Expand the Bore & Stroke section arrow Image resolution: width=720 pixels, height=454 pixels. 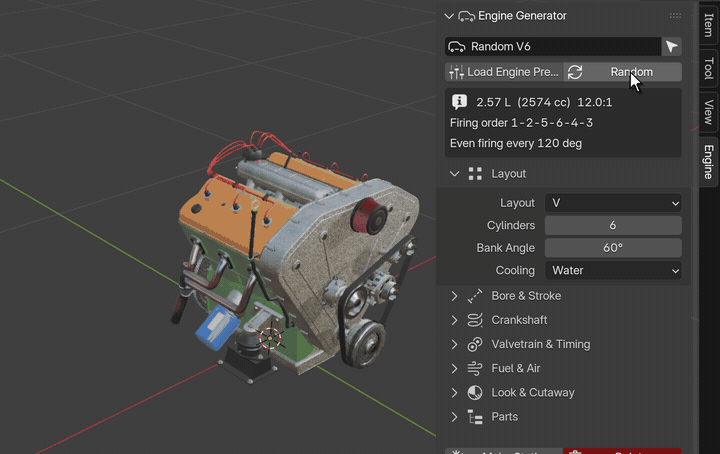click(x=454, y=296)
